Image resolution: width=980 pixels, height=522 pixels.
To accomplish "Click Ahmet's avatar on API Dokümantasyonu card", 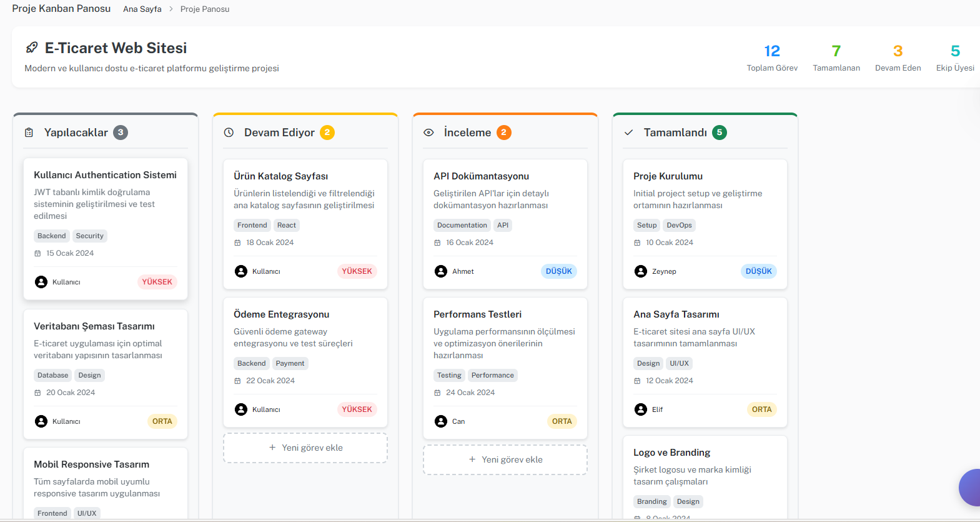I will 441,271.
